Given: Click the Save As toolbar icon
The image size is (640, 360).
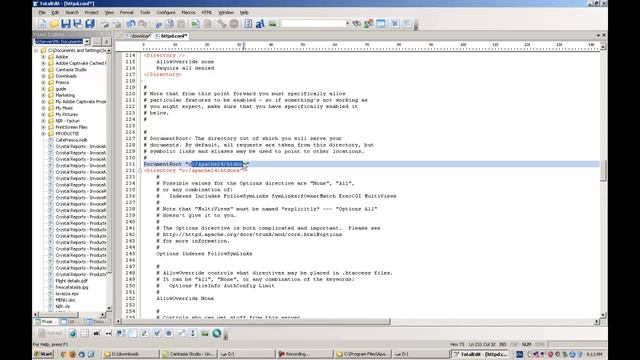Looking at the screenshot, I should 78,24.
